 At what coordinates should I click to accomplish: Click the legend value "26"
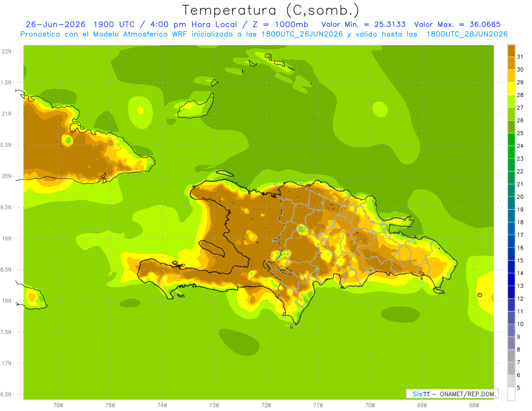(x=520, y=121)
